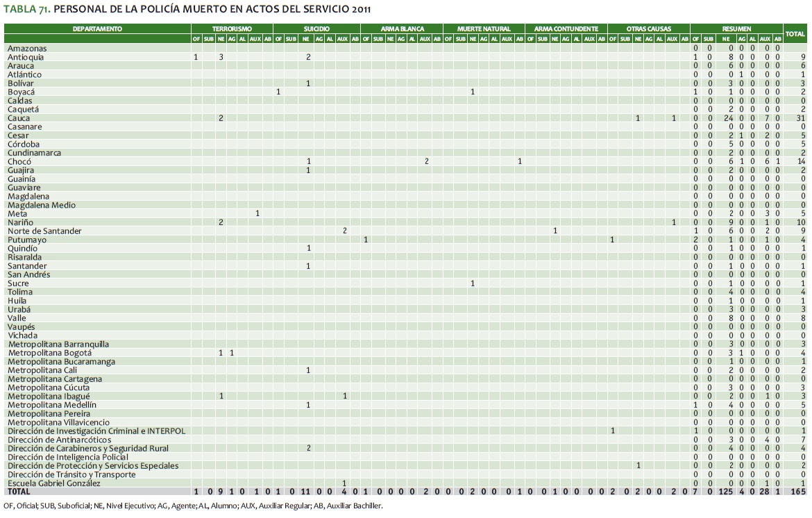Click the Escuela Gabriel González row label
The width and height of the screenshot is (812, 518).
[x=53, y=483]
